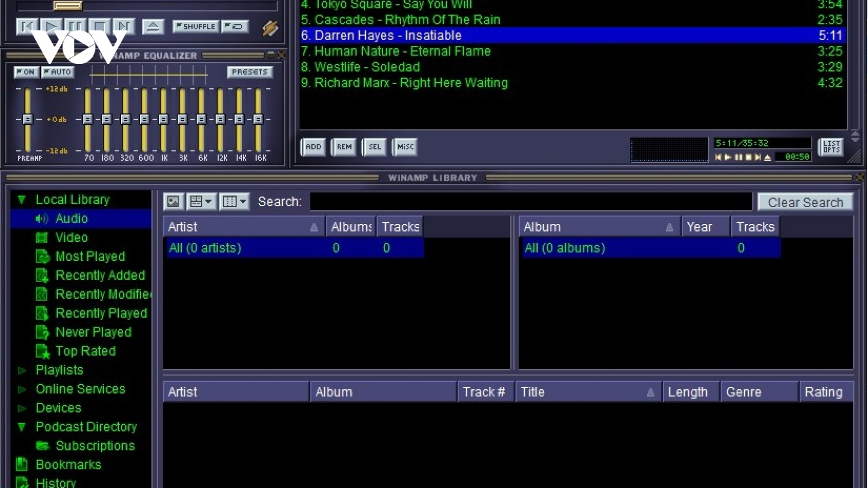Sort by the Title column header
Screen dimensions: 868x488
pyautogui.click(x=589, y=392)
